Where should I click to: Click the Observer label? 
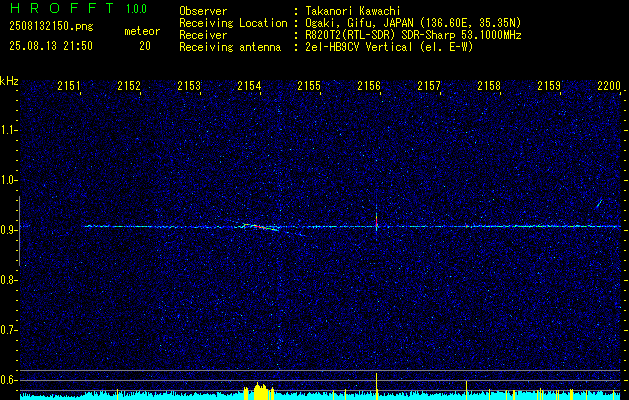click(203, 11)
